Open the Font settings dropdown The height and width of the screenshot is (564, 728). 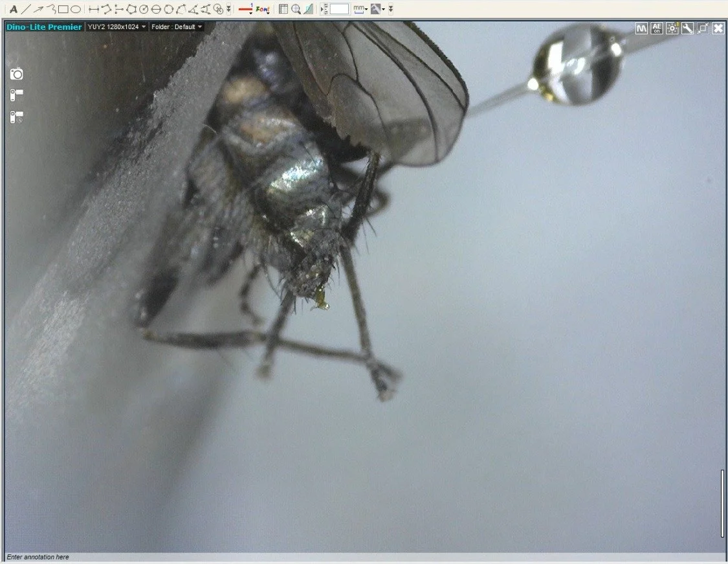(x=263, y=9)
